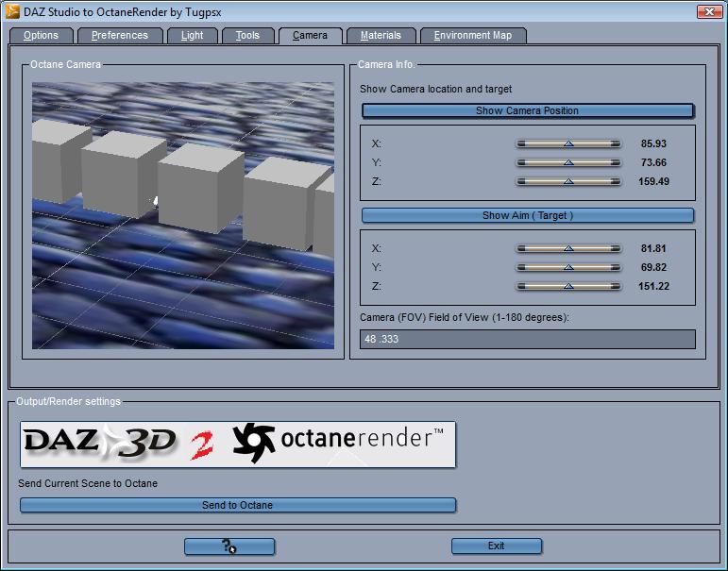Click the help question mark button
The width and height of the screenshot is (728, 571).
(x=229, y=546)
